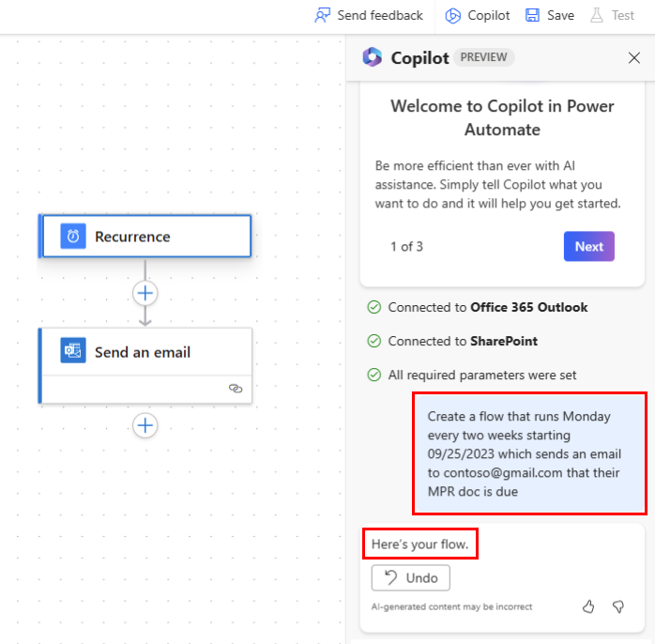Viewport: 655px width, 644px height.
Task: Click the PREVIEW badge beside Copilot
Action: pyautogui.click(x=483, y=57)
